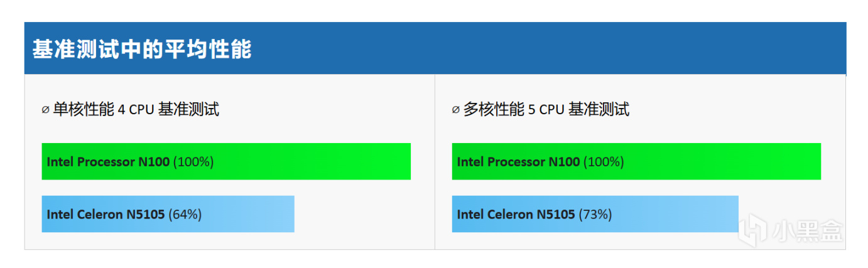Click the empty blue header area right of title
The height and width of the screenshot is (268, 868).
(534, 49)
